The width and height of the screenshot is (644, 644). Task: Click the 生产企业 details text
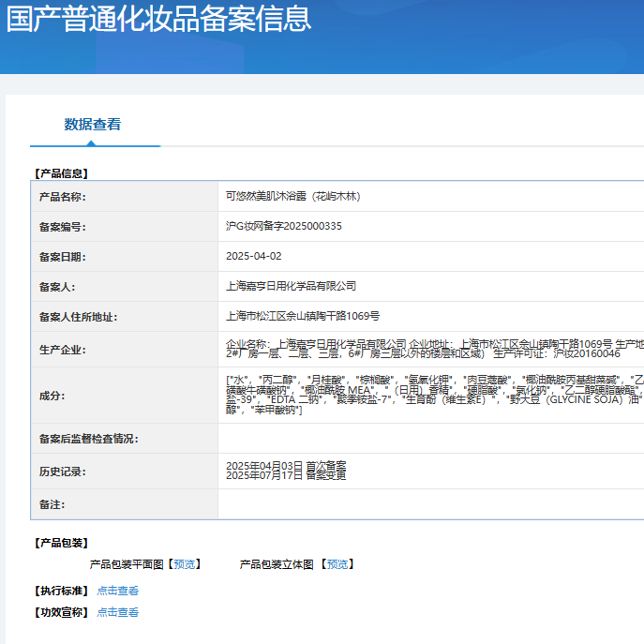pos(431,349)
